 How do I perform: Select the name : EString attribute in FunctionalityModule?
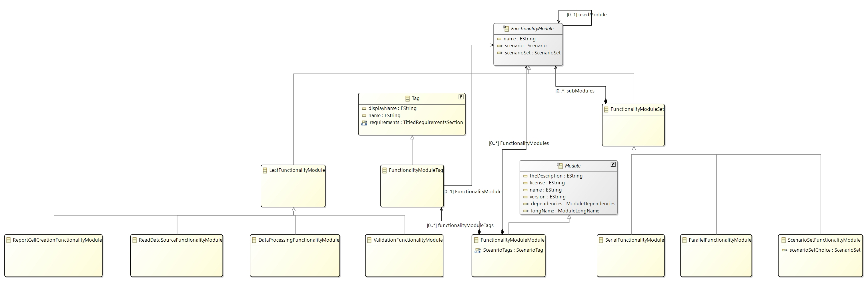(x=520, y=39)
